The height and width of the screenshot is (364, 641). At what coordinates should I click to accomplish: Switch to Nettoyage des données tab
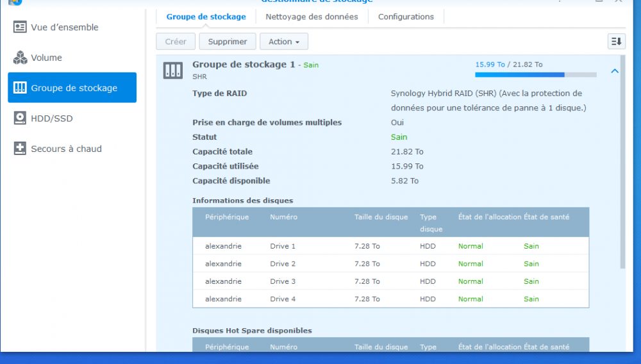pyautogui.click(x=312, y=17)
